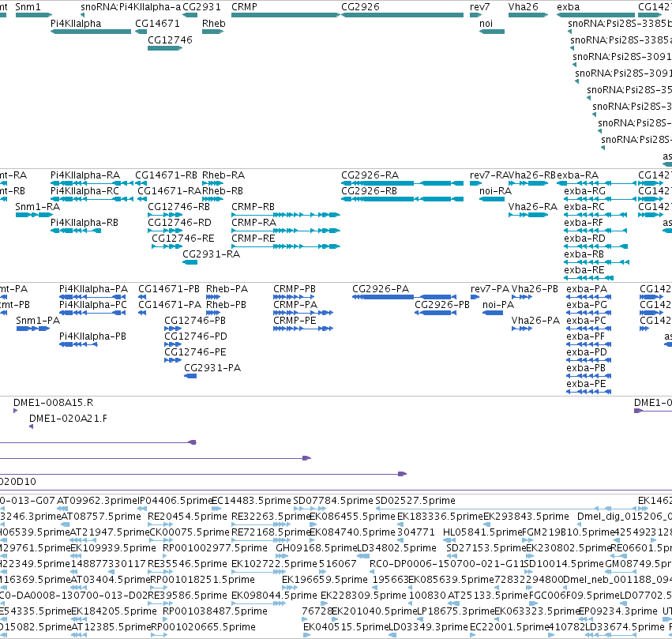Click protein exba-PD
Screen dimensions: 672x639
pos(587,352)
